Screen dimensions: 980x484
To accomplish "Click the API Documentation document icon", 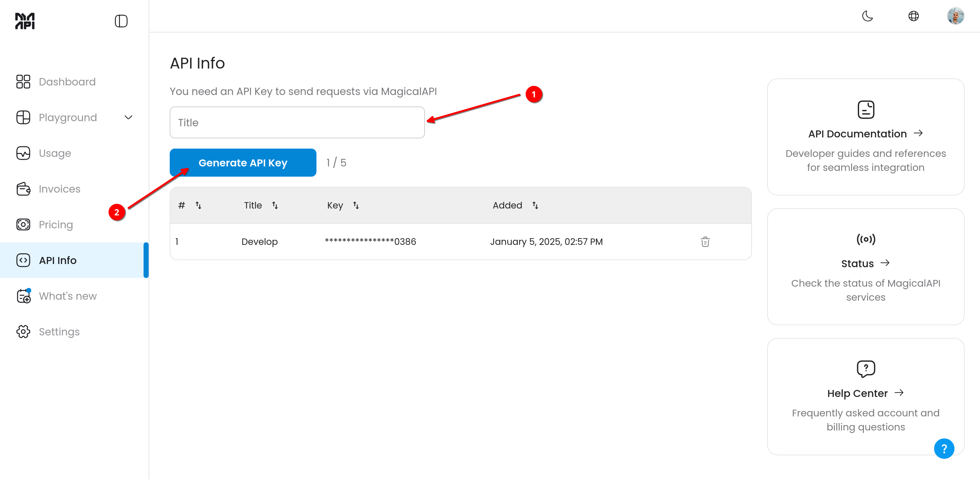I will click(866, 110).
